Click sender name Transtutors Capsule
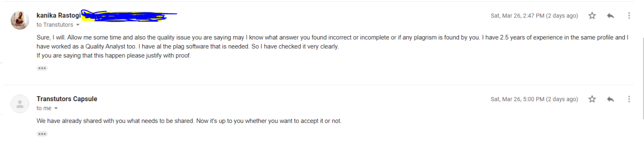Screen dimensions: 644x146 67,99
